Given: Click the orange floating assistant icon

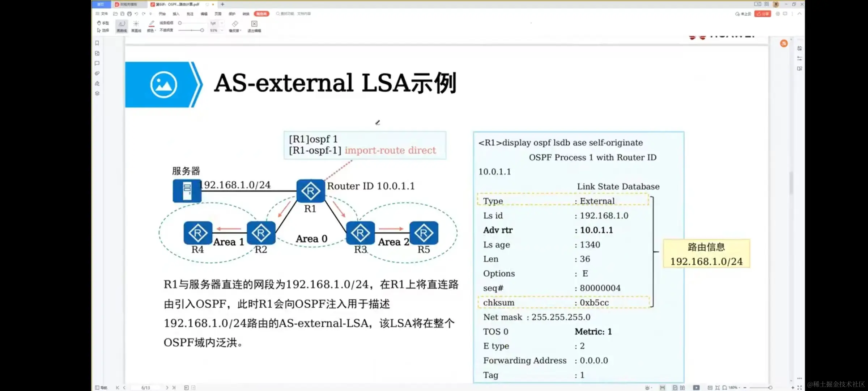Looking at the screenshot, I should click(x=784, y=43).
